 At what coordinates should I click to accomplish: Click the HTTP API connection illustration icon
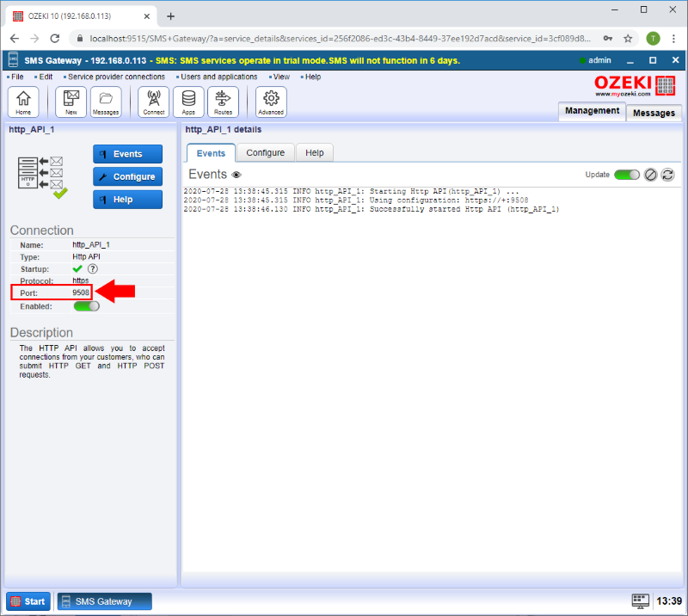[x=42, y=177]
